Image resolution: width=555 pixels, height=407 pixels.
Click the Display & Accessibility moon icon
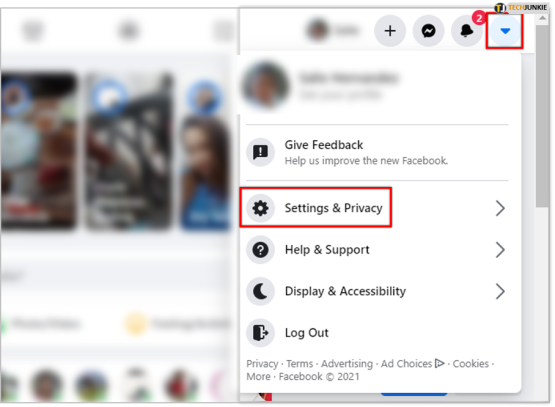tap(261, 291)
